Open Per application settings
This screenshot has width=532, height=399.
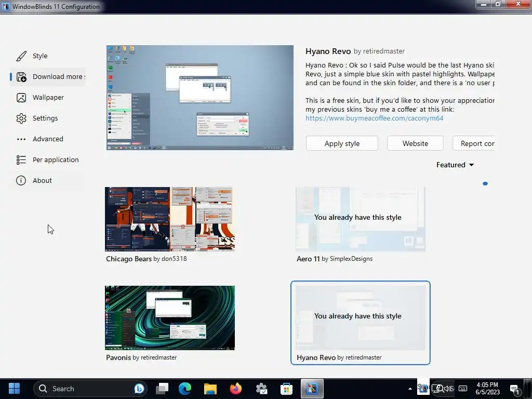coord(56,159)
